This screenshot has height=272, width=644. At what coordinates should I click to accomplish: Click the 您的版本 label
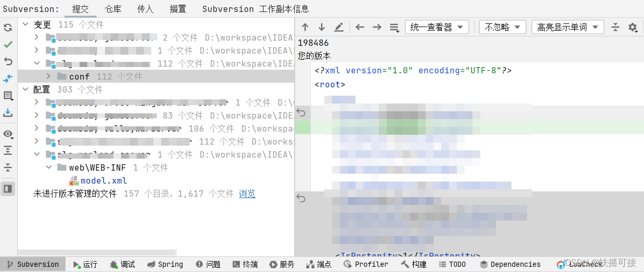[x=314, y=55]
